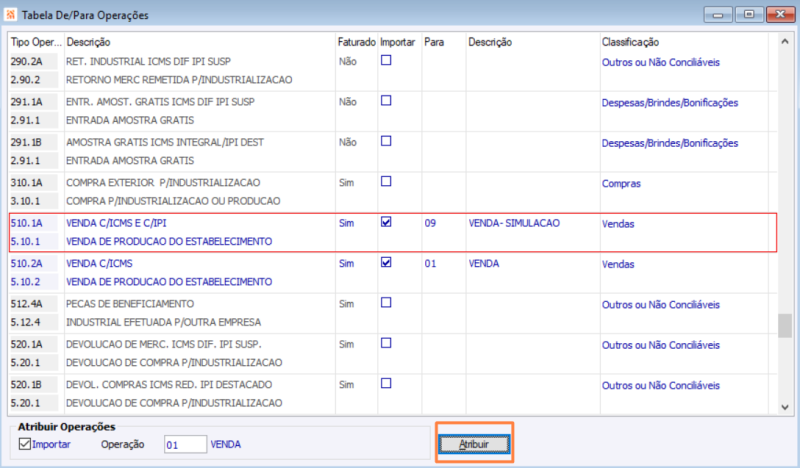Click VENDA label beside Operação field
The width and height of the screenshot is (800, 468).
click(x=226, y=445)
